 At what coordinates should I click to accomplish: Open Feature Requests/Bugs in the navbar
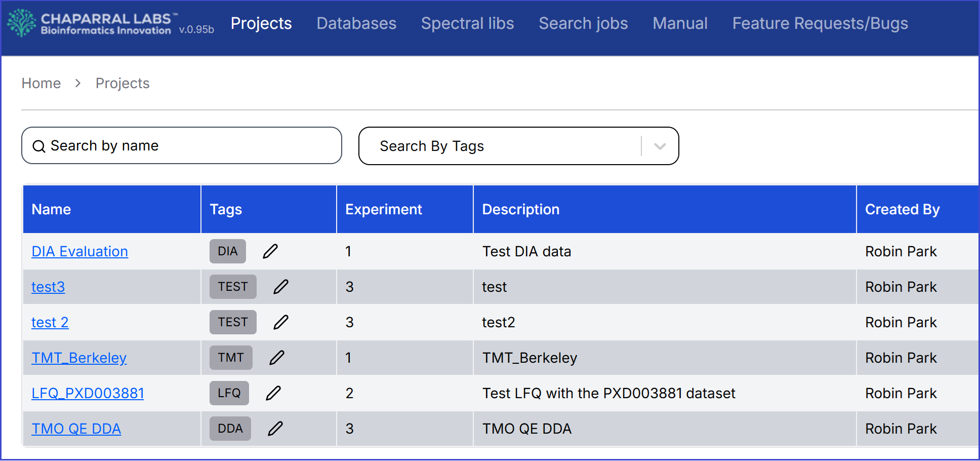click(x=820, y=23)
